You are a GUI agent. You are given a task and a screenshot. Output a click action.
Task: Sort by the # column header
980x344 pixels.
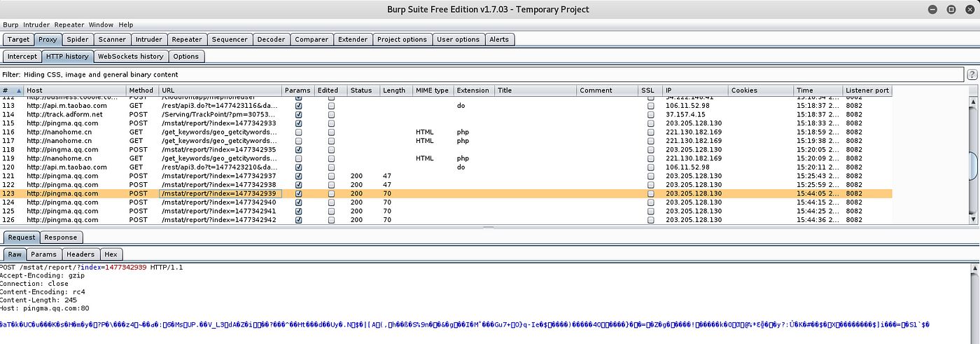12,90
